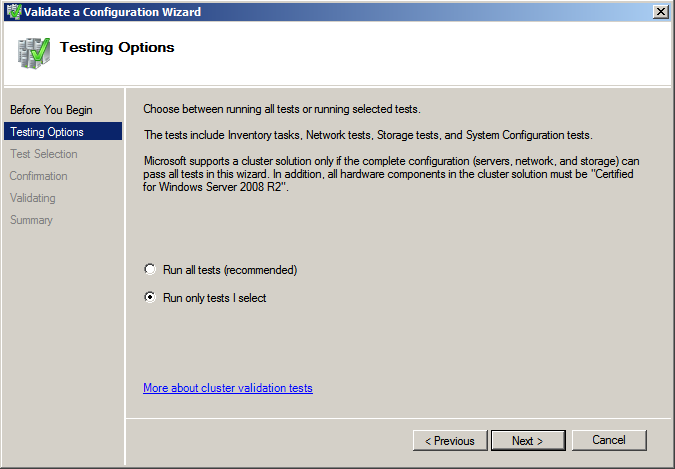Click the Testing Options page heading
The height and width of the screenshot is (469, 675).
pos(117,47)
